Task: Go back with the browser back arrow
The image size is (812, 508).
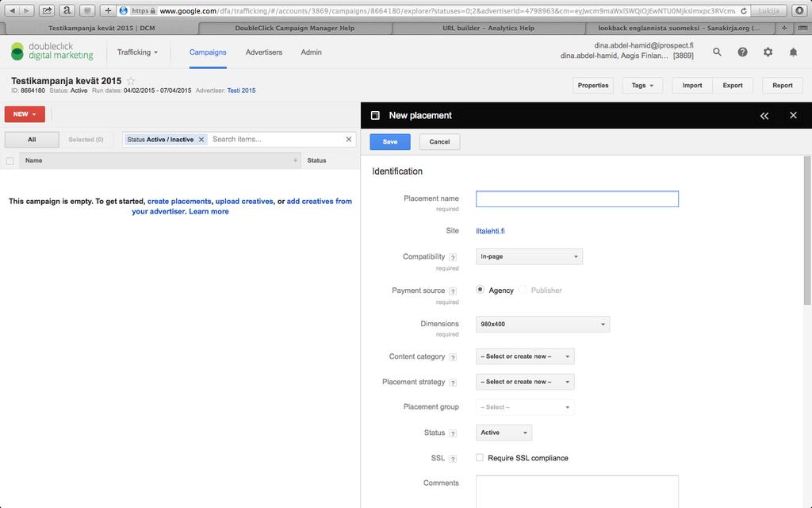Action: [13, 10]
